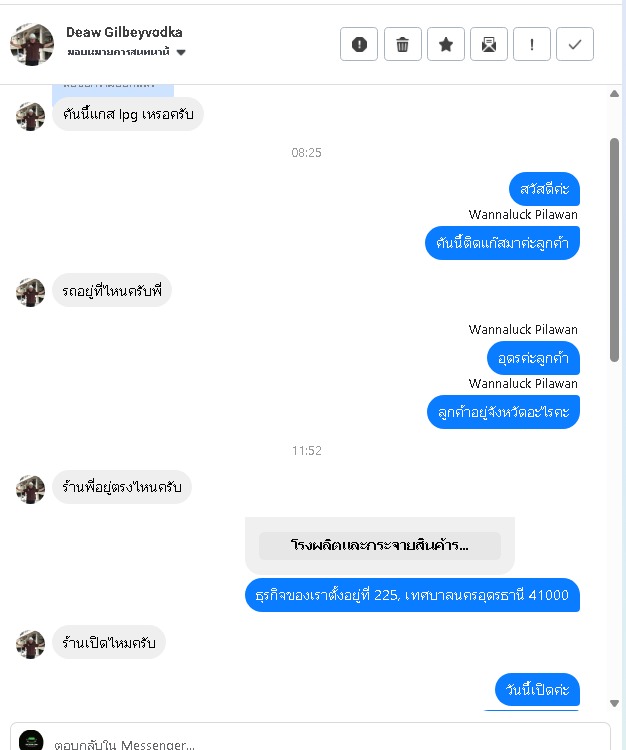The width and height of the screenshot is (626, 750).
Task: Click the page avatar beside the reply box
Action: 31,740
